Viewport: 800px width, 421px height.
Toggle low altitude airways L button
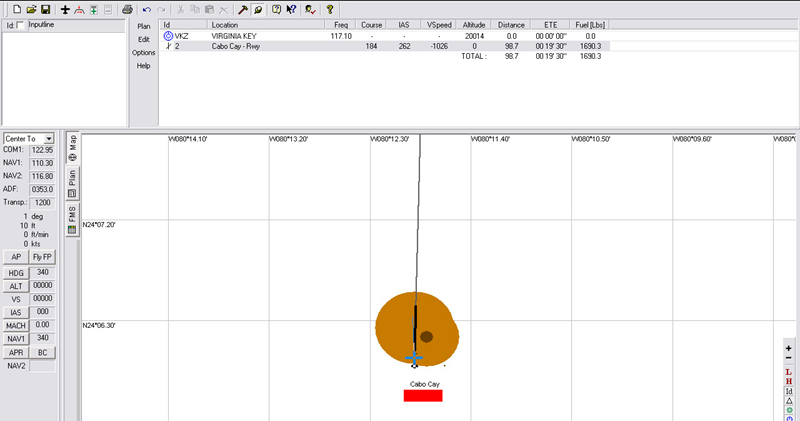pos(789,371)
